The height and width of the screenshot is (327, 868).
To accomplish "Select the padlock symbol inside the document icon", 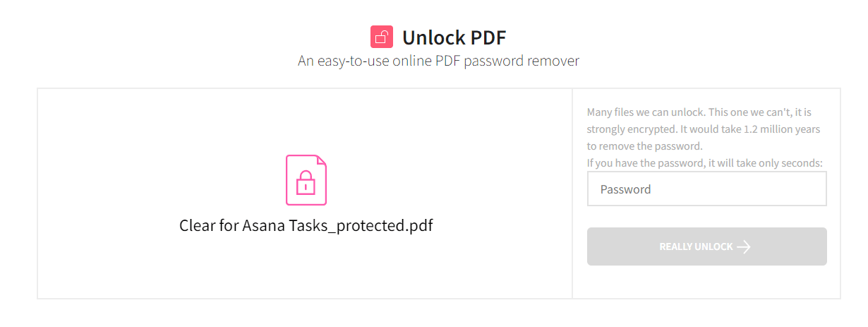I will click(x=306, y=183).
